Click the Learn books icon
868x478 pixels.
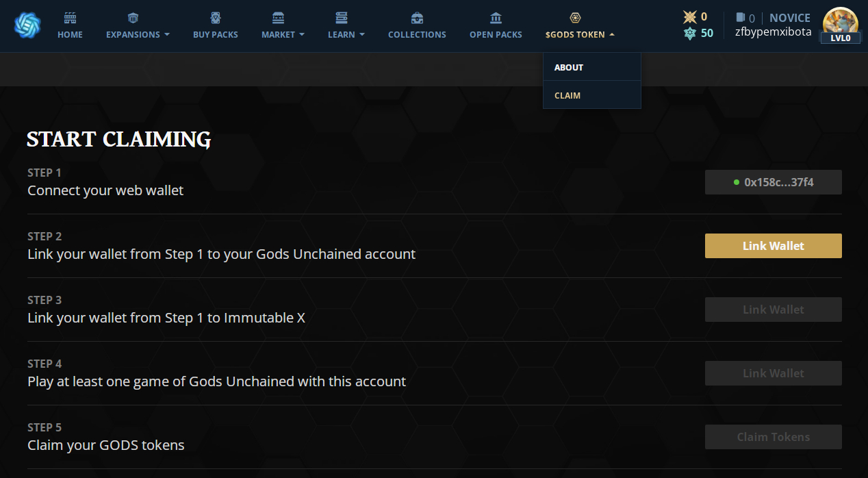(342, 17)
